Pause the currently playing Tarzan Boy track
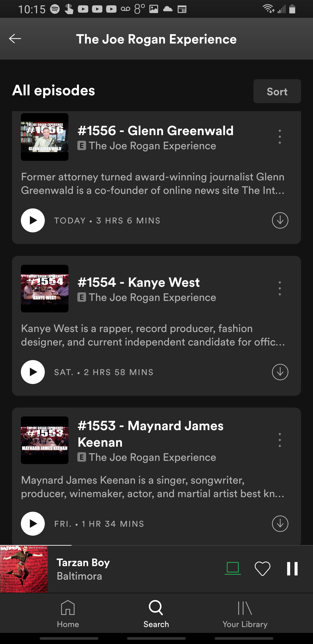 (x=292, y=569)
